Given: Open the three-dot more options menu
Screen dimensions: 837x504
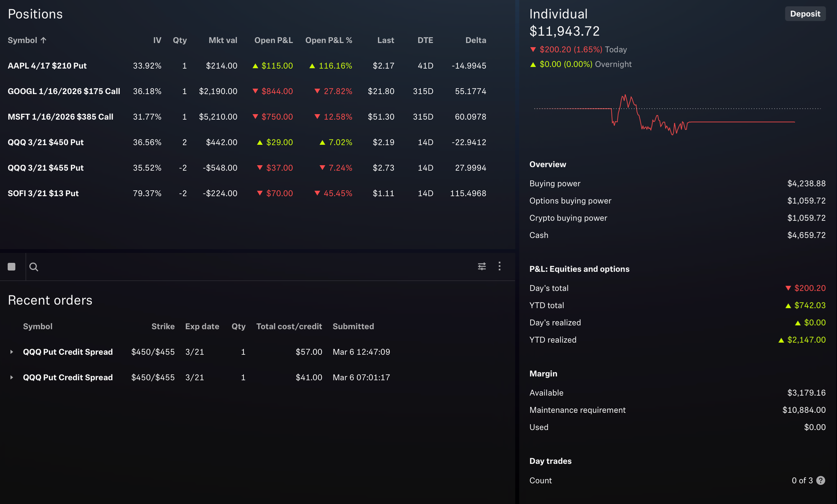Looking at the screenshot, I should [499, 266].
